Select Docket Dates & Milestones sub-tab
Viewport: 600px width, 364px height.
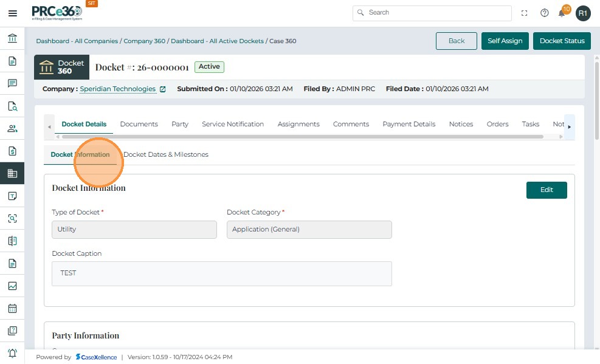[166, 154]
